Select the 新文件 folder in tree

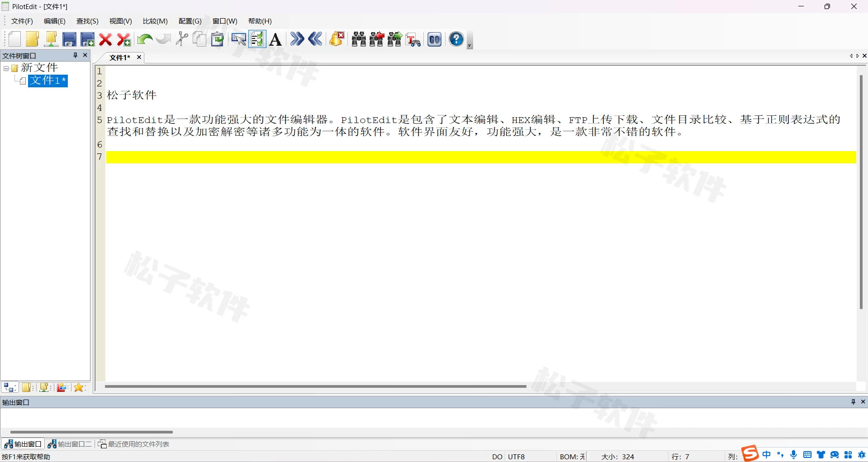39,68
